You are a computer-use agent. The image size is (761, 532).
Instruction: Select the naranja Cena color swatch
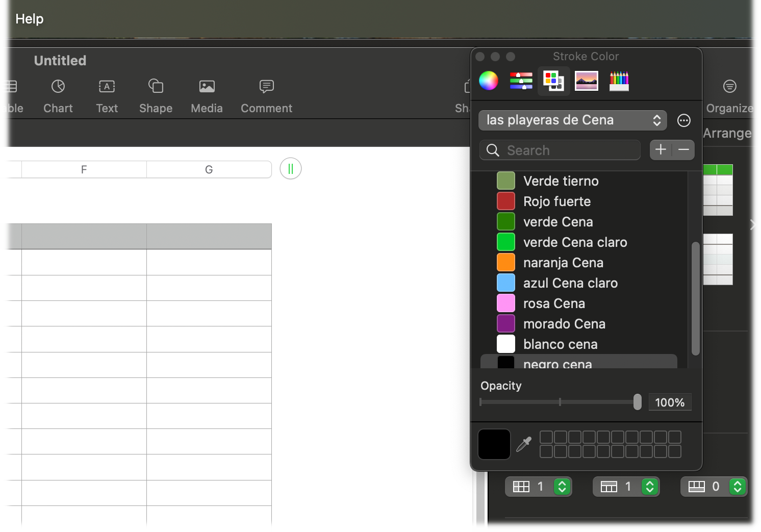(x=506, y=263)
